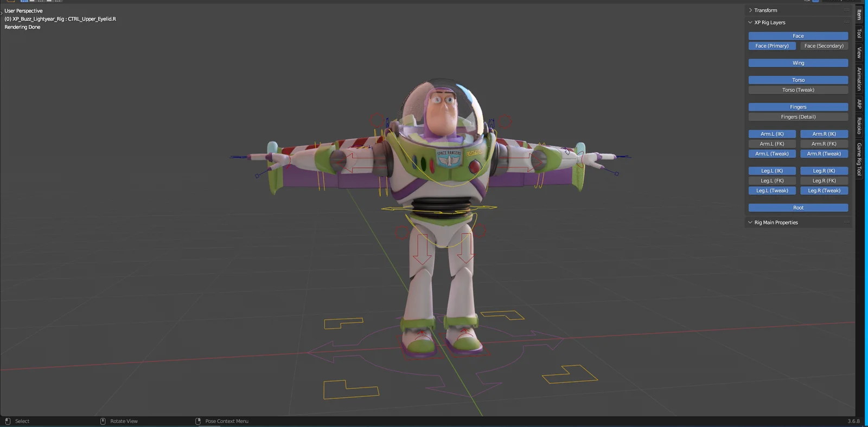Screen dimensions: 868x427
Task: Grab the Rig Main Properties panel drag handle
Action: [x=846, y=222]
